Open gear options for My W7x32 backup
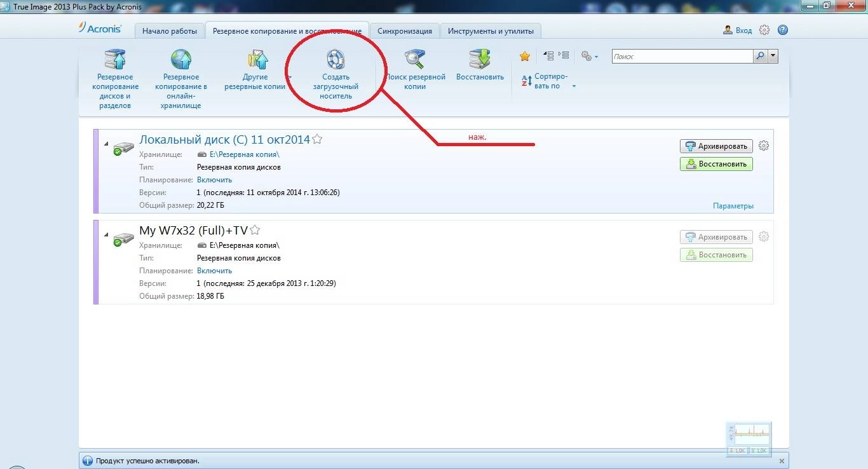The height and width of the screenshot is (469, 868). [x=764, y=236]
